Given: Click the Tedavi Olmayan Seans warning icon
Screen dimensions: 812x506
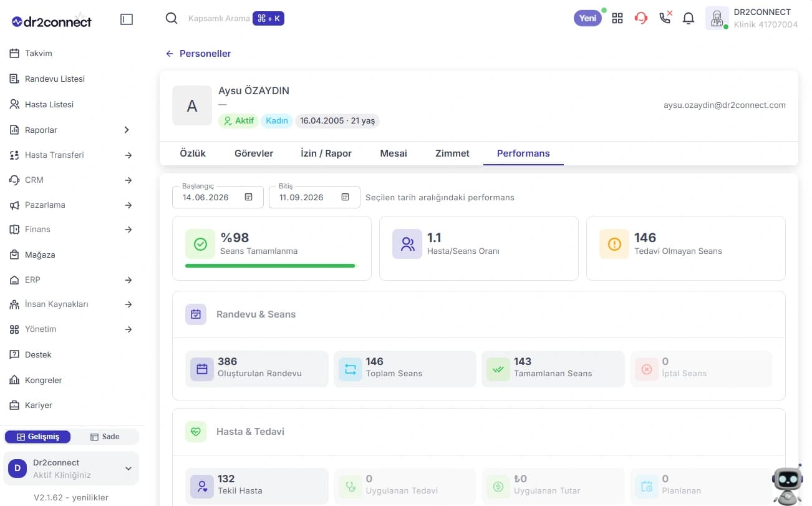Looking at the screenshot, I should tap(614, 244).
